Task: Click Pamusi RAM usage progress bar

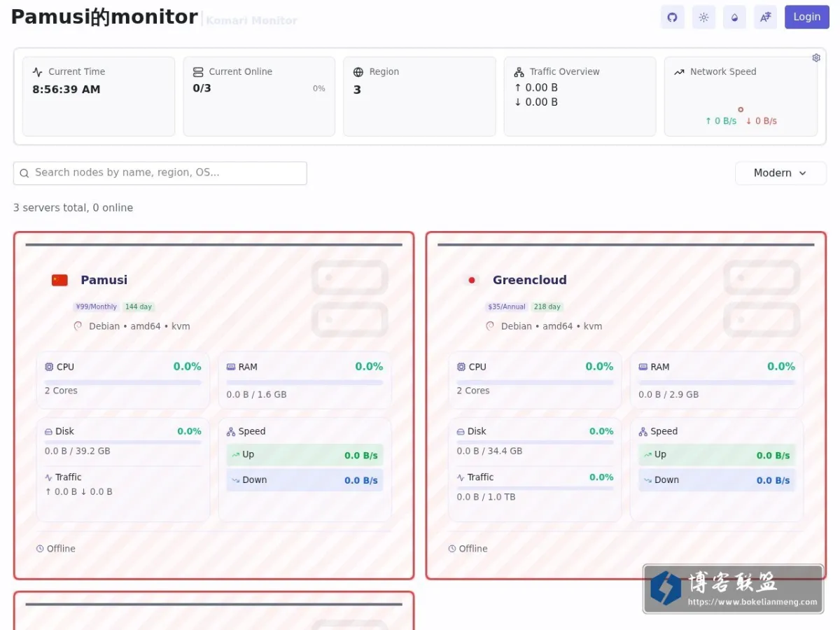Action: [304, 382]
